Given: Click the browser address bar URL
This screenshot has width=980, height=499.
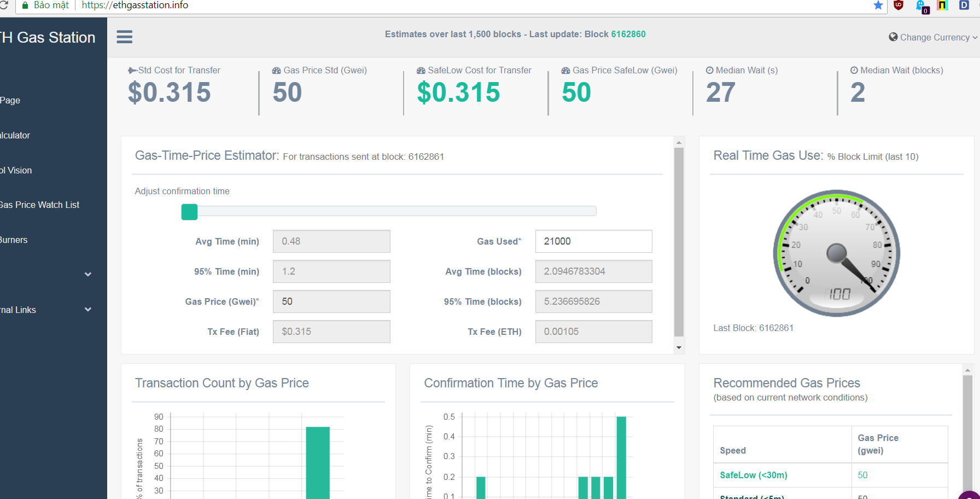Looking at the screenshot, I should (135, 5).
